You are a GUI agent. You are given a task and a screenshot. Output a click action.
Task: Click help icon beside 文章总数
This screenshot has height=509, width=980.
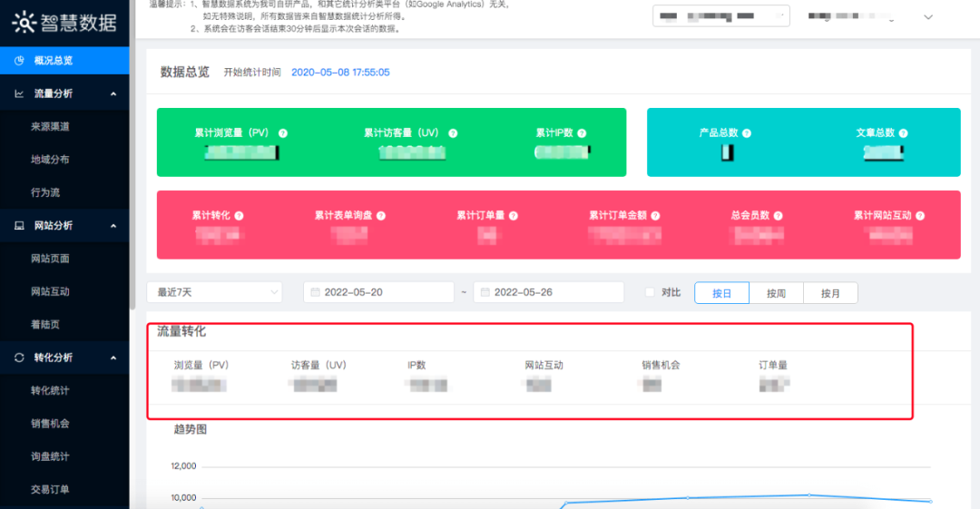point(903,133)
